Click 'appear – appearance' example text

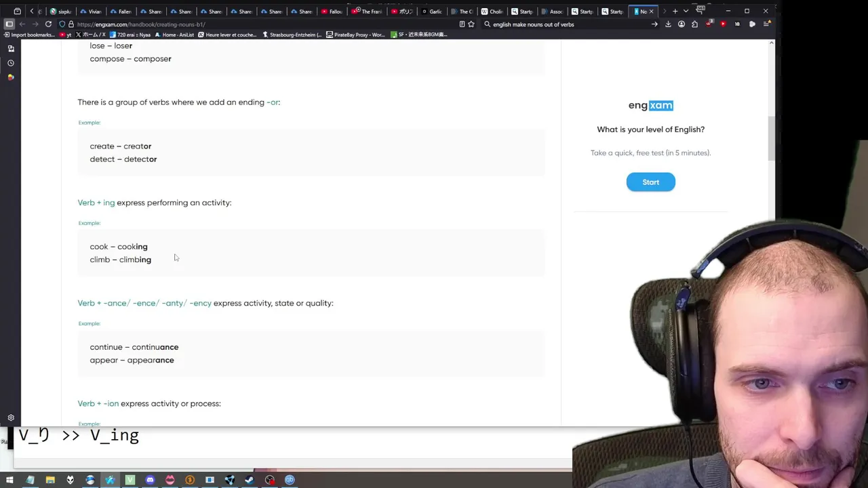pos(132,360)
